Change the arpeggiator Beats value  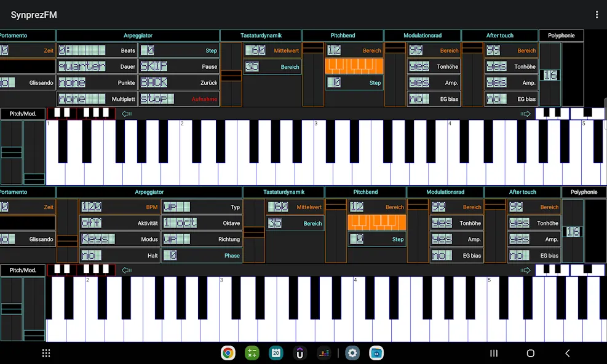tap(97, 50)
